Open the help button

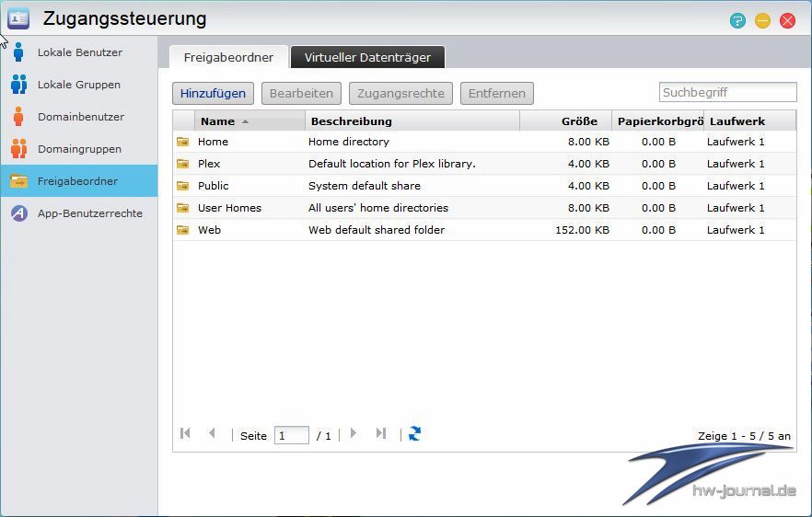click(737, 21)
